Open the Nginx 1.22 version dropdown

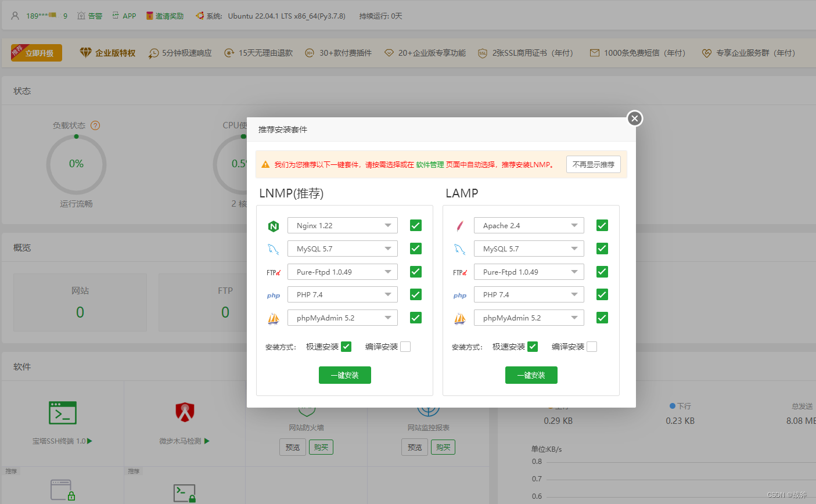pyautogui.click(x=343, y=225)
